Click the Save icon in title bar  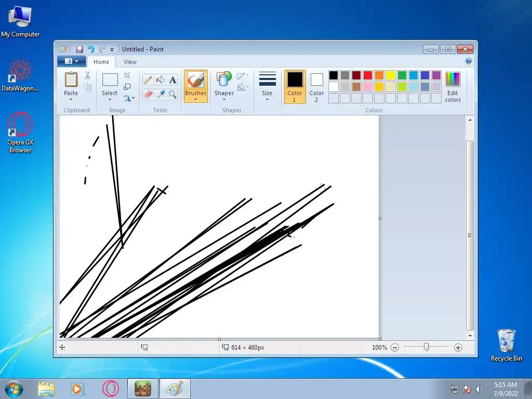(x=79, y=49)
